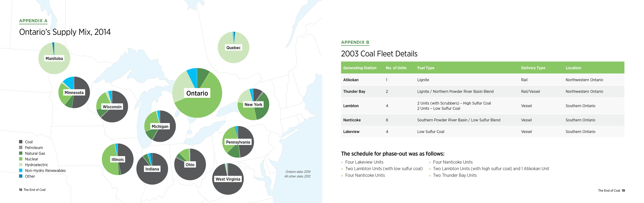Click the Generating Station column header
The image size is (644, 203).
coord(360,68)
